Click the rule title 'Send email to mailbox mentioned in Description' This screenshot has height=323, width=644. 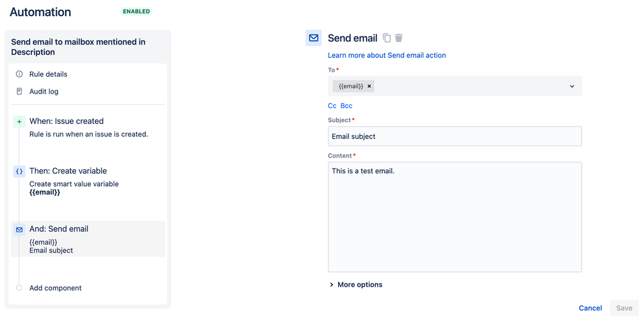point(78,47)
